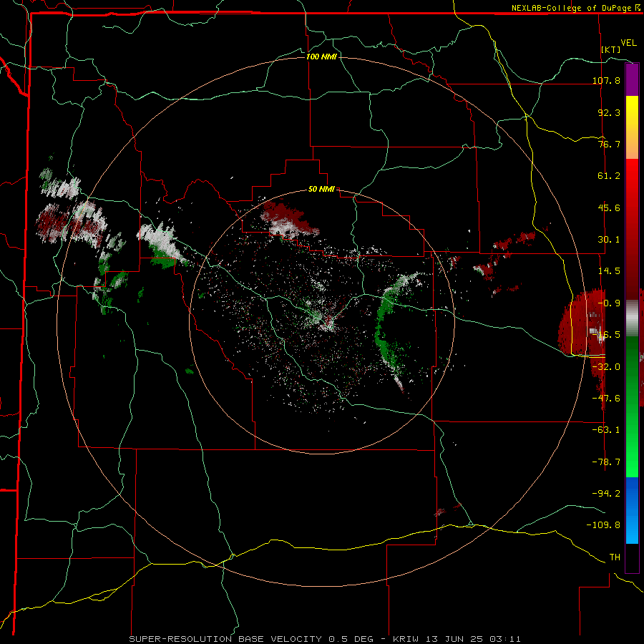The width and height of the screenshot is (644, 644).
Task: Select the -0.9 velocity legend value
Action: coord(609,303)
